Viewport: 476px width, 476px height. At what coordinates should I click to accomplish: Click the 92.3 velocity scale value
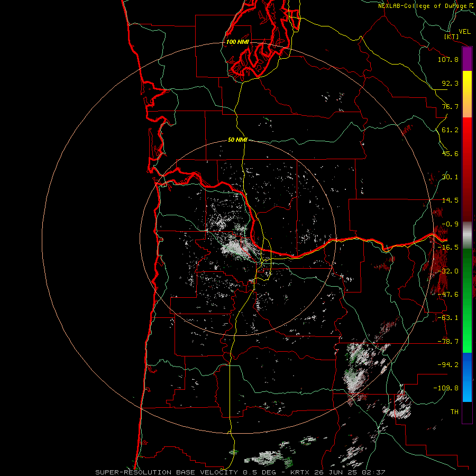click(x=450, y=83)
